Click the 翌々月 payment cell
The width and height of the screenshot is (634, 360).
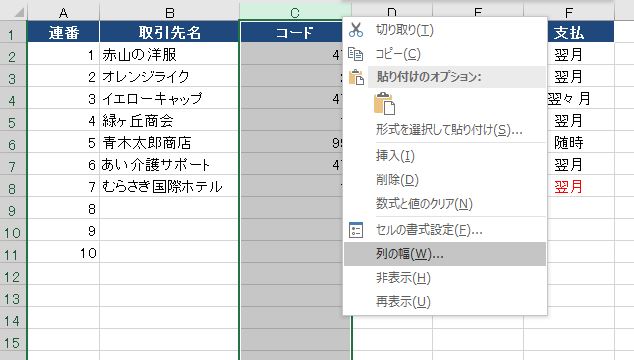[581, 98]
